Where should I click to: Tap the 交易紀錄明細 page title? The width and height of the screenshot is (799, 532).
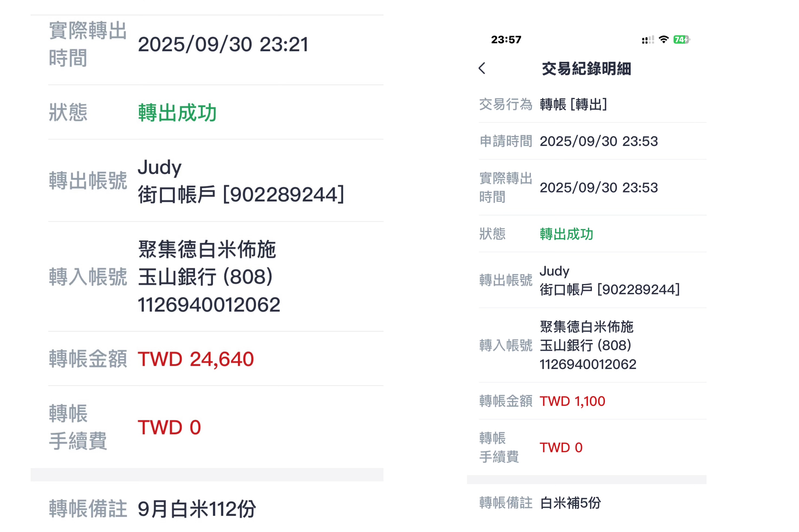[587, 68]
